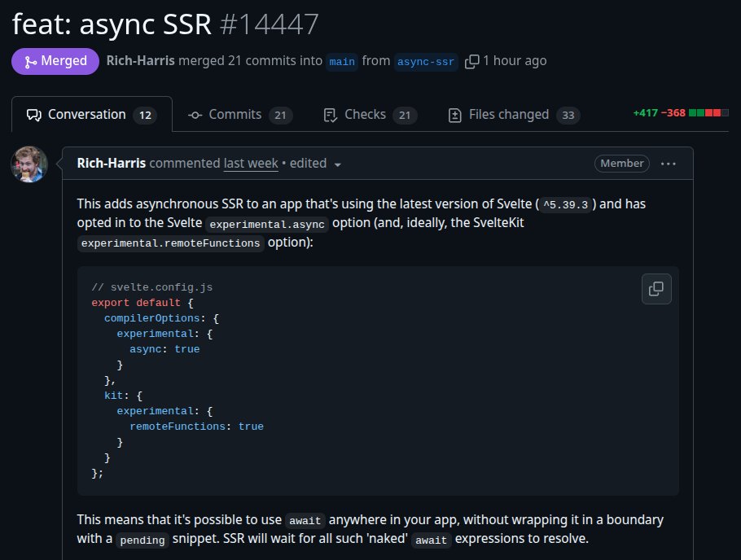
Task: Click the last week timestamp link
Action: [251, 163]
